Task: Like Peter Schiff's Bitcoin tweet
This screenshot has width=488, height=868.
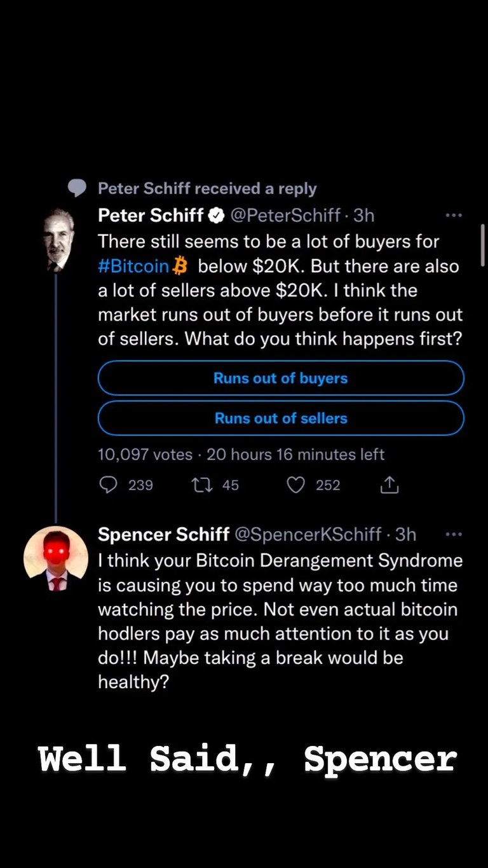Action: 295,485
